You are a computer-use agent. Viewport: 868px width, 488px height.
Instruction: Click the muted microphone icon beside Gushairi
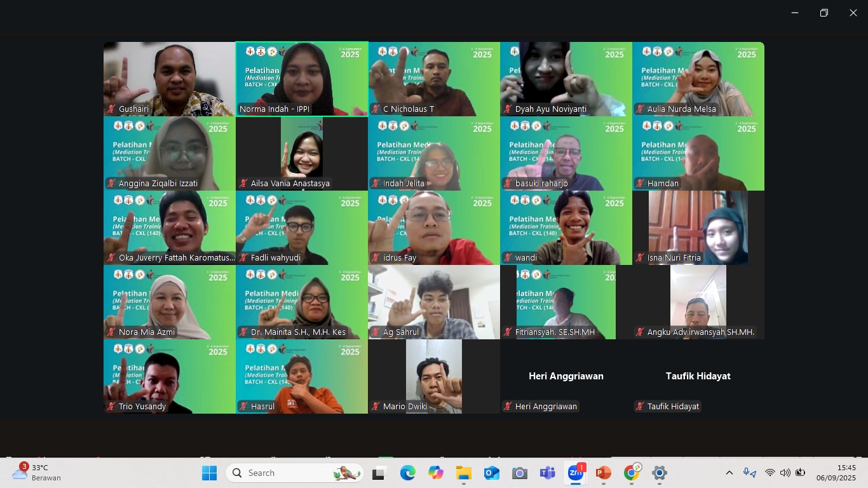[112, 109]
